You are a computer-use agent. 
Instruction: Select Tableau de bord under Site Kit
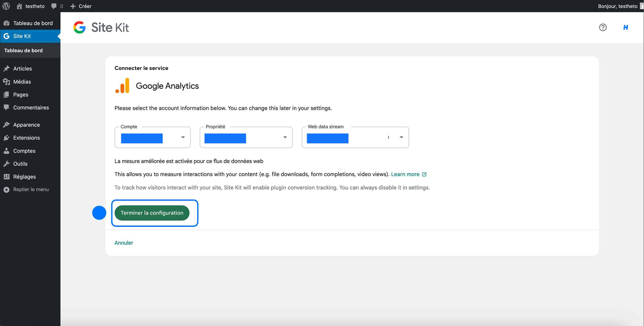23,50
